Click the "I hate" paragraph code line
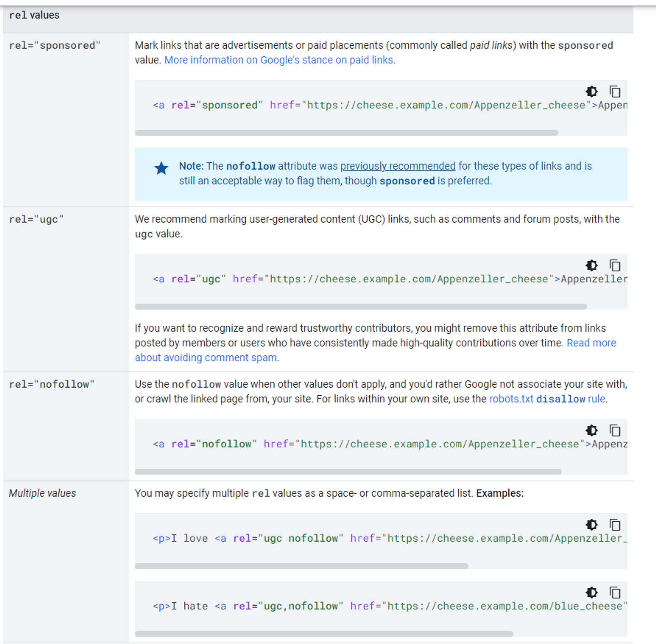 390,607
